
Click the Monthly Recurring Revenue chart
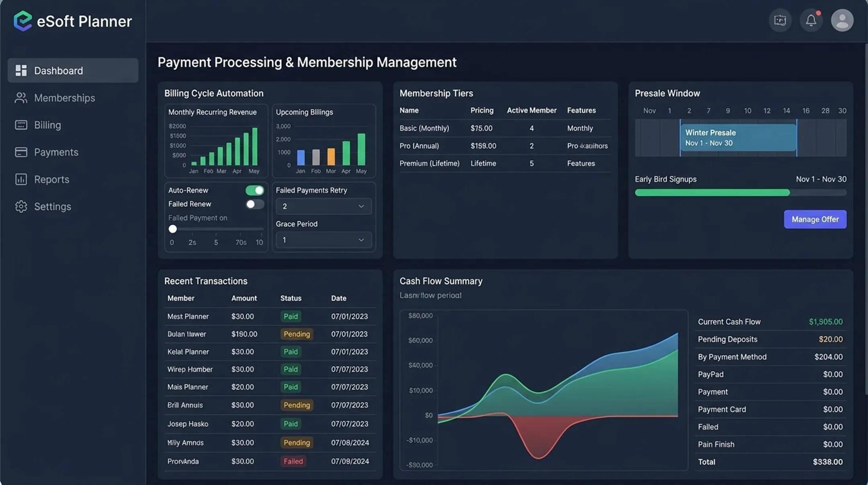[216, 141]
